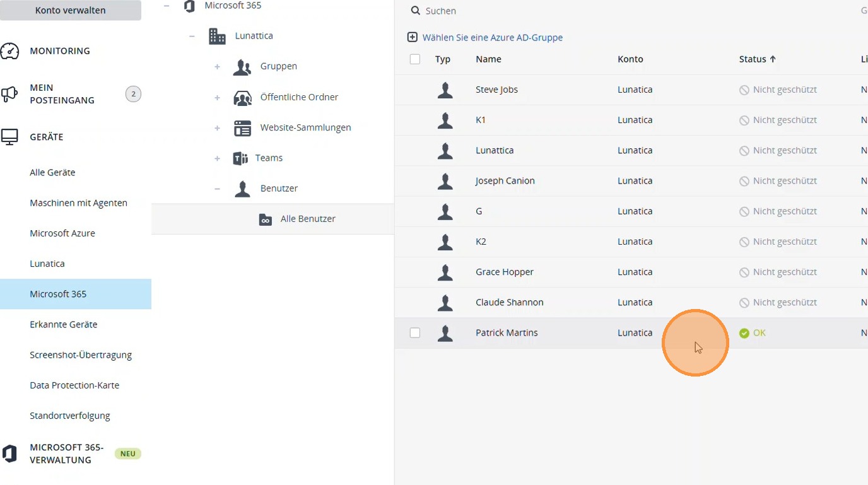Click Steve Jobs user avatar icon
Screen dimensions: 868x485
click(x=445, y=90)
